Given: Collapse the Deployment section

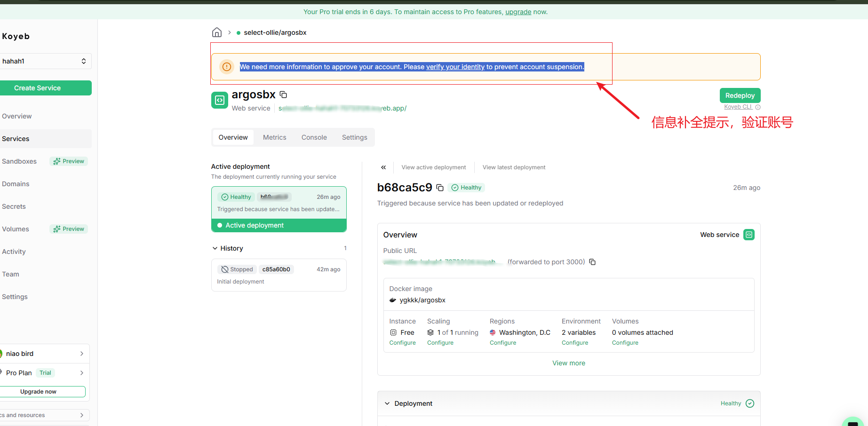Looking at the screenshot, I should 387,403.
